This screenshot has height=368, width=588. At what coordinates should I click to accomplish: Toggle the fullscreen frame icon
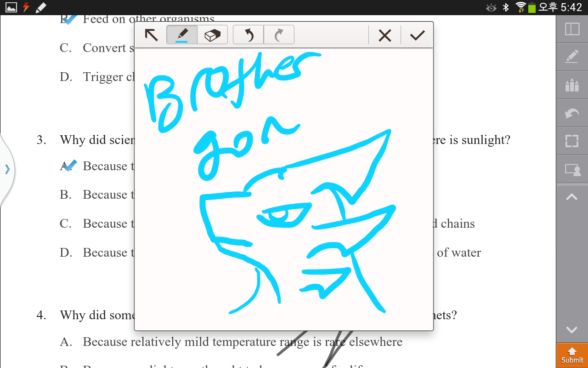(x=572, y=141)
